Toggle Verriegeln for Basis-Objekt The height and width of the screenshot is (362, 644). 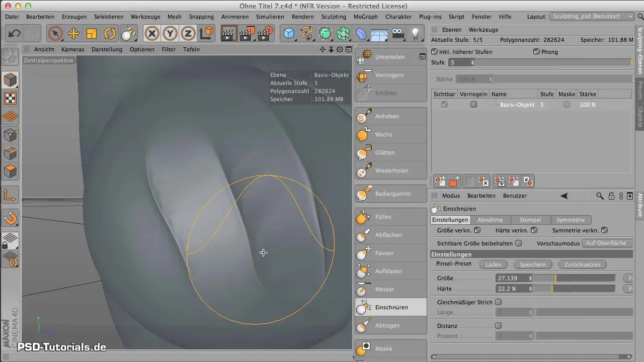click(x=473, y=105)
